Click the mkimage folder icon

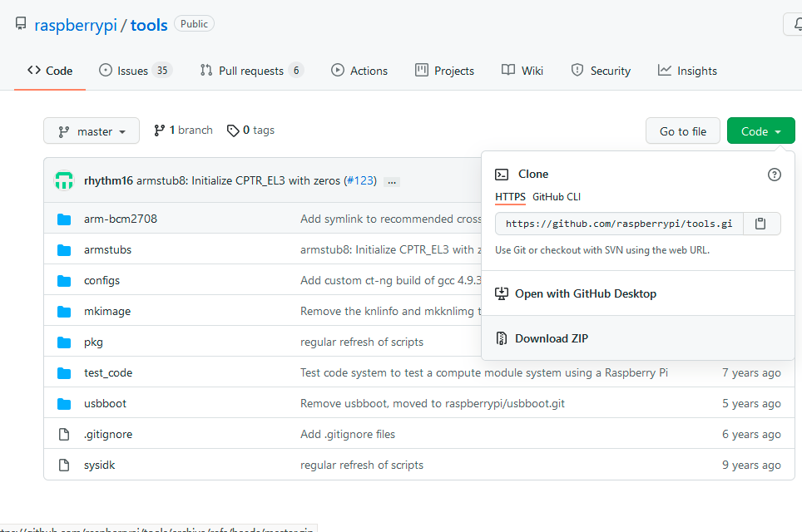pos(64,311)
